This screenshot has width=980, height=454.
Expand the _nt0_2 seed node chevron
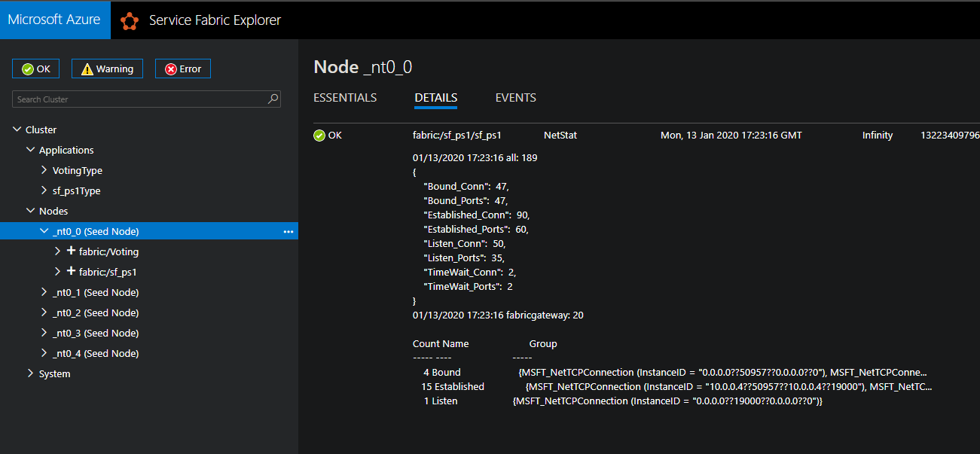pos(44,312)
